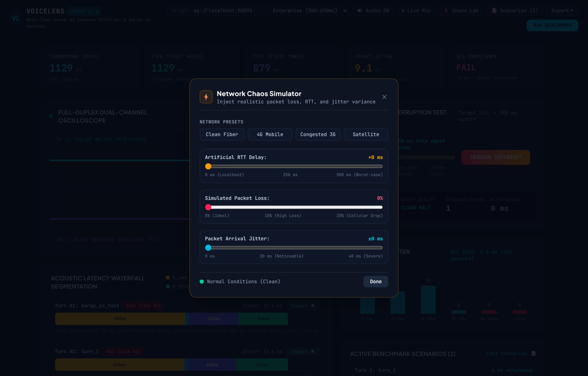588x376 pixels.
Task: Click the speaker icon in Audio ON
Action: [x=360, y=10]
